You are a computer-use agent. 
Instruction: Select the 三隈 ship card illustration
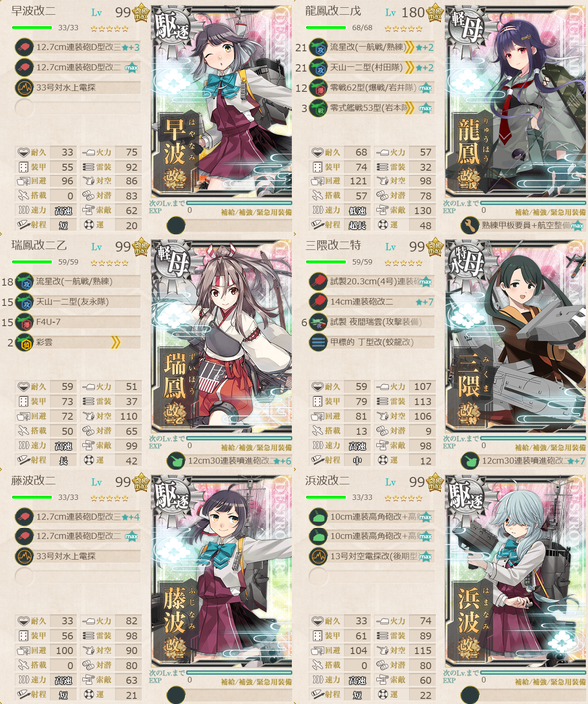click(515, 336)
